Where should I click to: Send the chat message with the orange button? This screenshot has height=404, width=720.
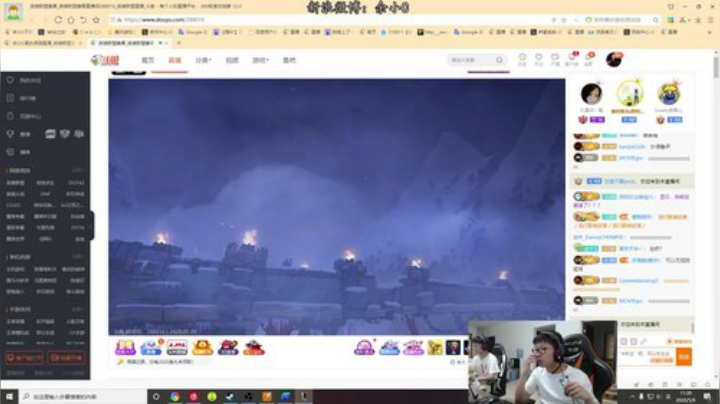(684, 357)
